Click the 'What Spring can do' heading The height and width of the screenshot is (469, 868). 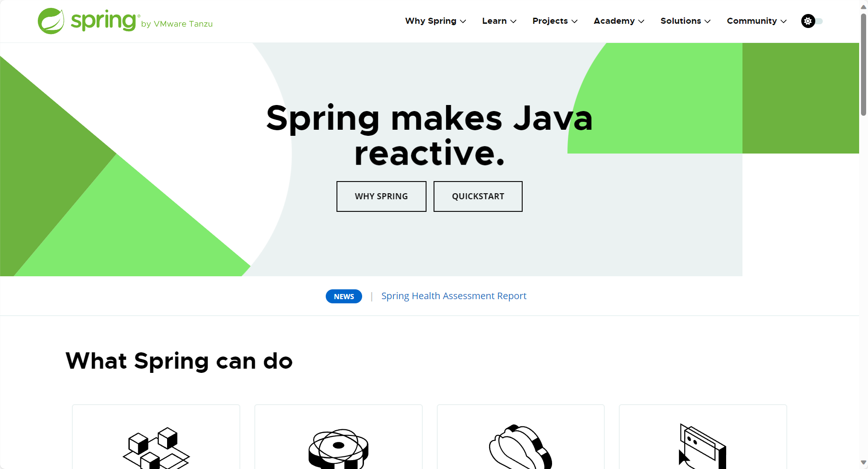tap(179, 361)
